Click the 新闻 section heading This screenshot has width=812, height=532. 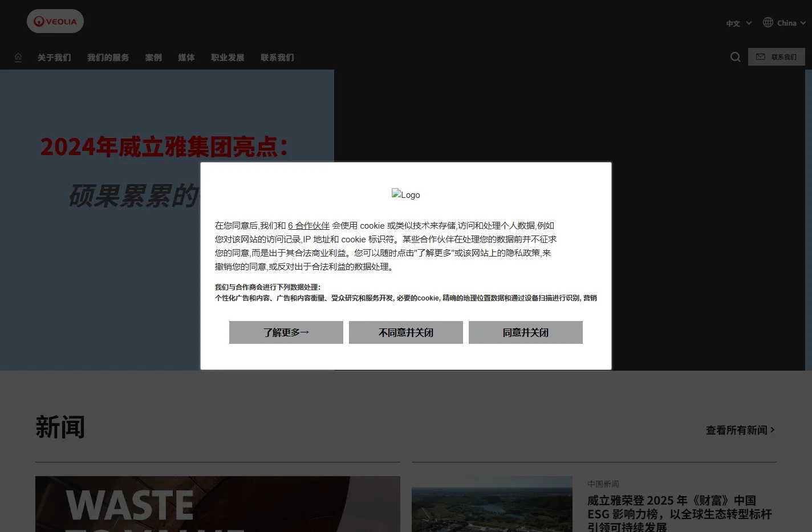60,427
